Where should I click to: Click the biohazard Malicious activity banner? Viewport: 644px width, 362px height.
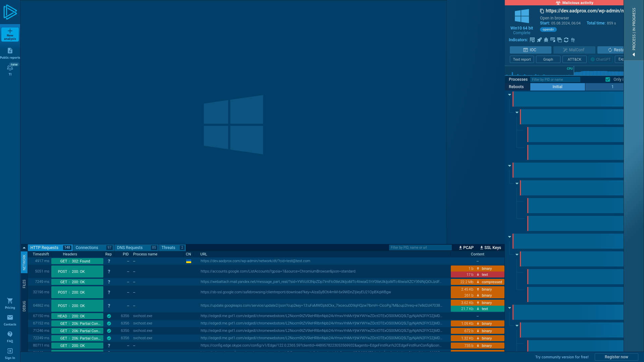[x=564, y=3]
